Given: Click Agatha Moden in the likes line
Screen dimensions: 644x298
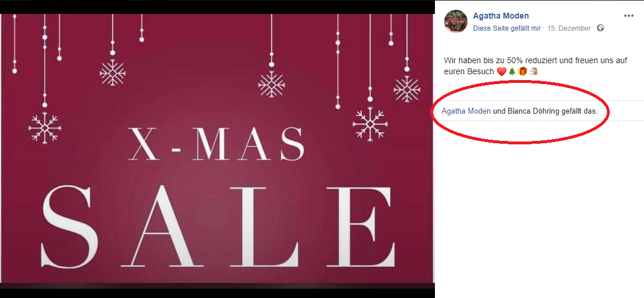Looking at the screenshot, I should point(466,111).
